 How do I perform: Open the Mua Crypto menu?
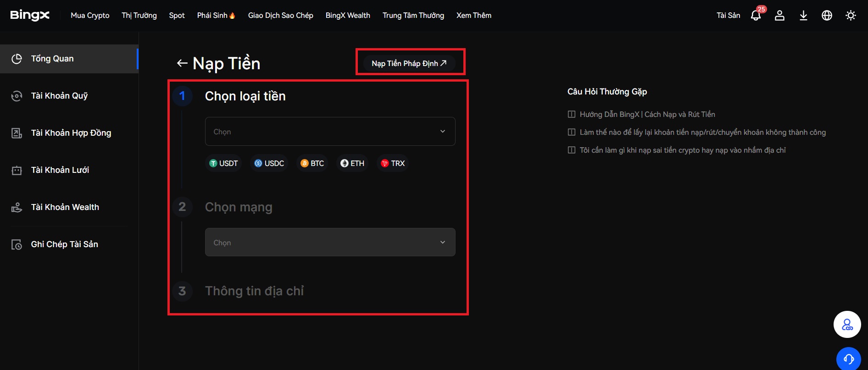tap(90, 15)
